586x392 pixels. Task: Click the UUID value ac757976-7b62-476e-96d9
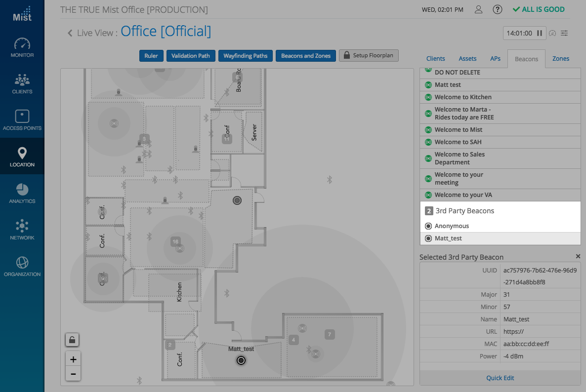[540, 270]
